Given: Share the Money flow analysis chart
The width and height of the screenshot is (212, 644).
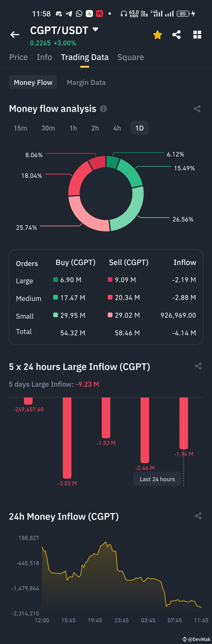Looking at the screenshot, I should click(197, 109).
